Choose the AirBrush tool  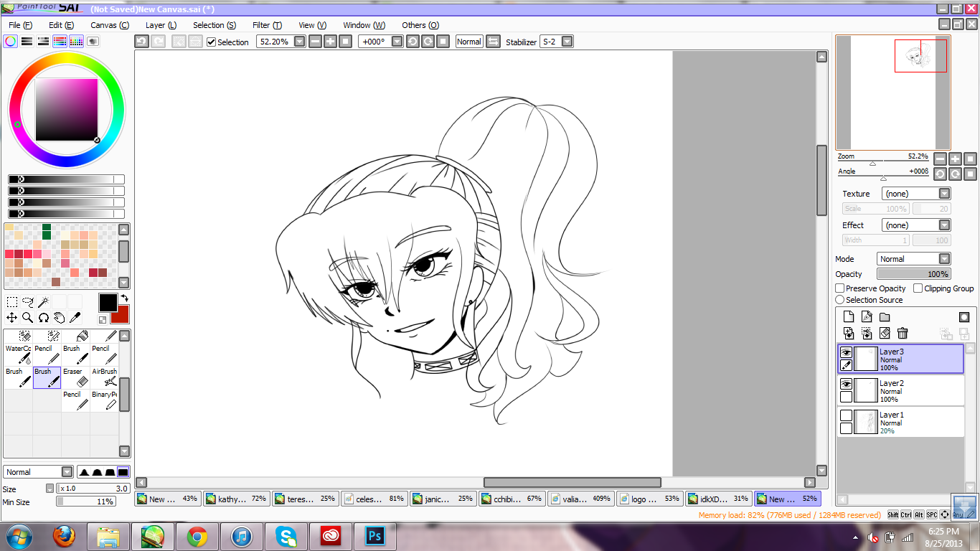click(104, 377)
